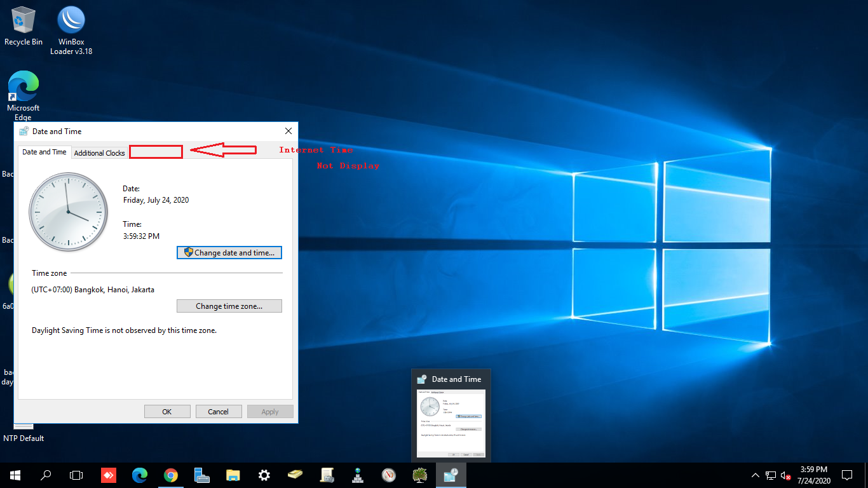This screenshot has height=488, width=868.
Task: Select the WinBox Loader v3.18 desktop icon
Action: click(71, 30)
